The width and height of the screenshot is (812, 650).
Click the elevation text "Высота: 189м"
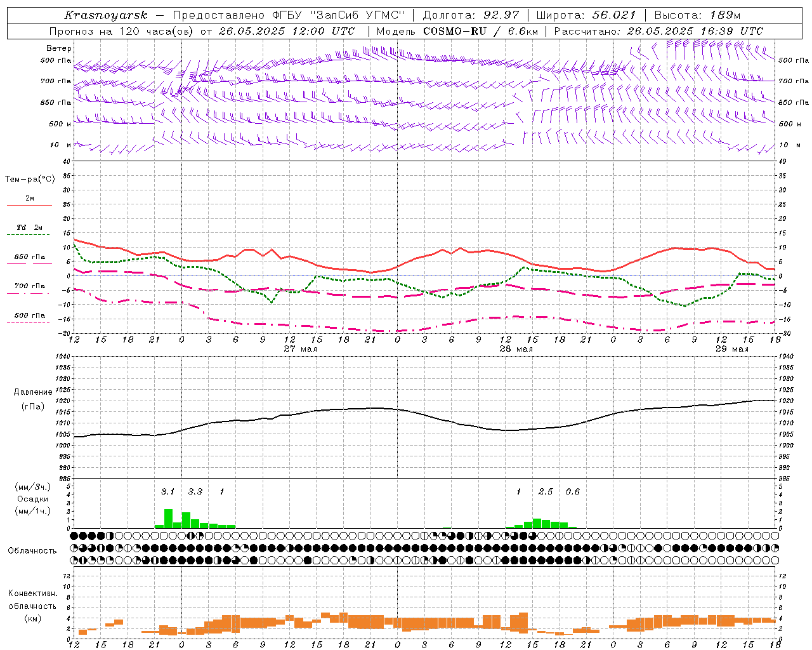pos(697,15)
